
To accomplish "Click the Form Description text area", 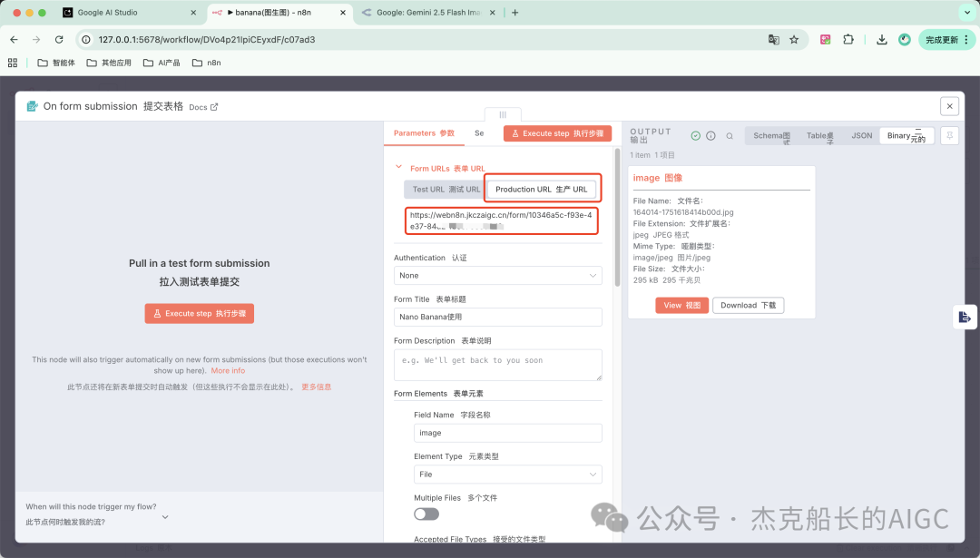I will click(x=497, y=365).
